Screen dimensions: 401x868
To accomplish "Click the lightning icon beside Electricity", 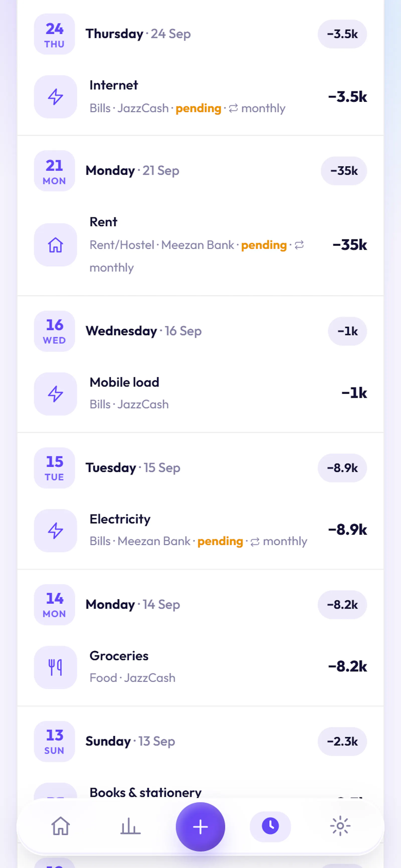I will 56,531.
